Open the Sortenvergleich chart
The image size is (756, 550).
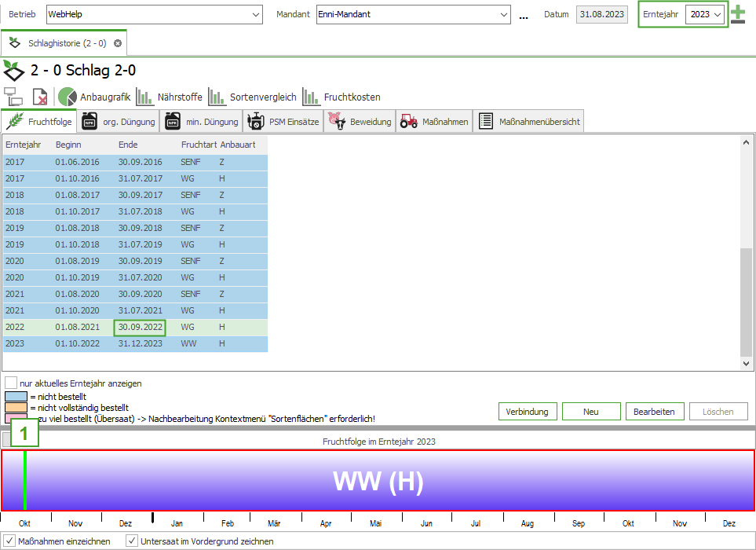tap(253, 97)
